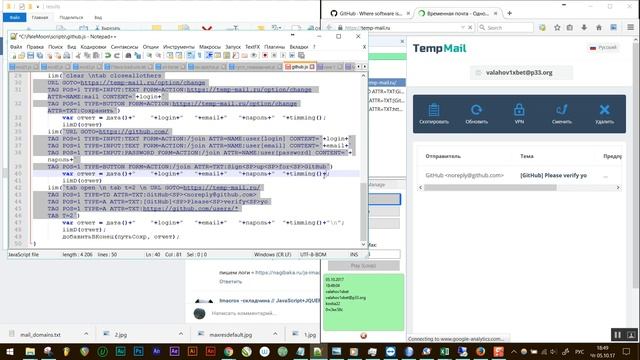Toggle the INS mode in Notepad++ status bar
Screen dimensions: 640x360
(354, 254)
